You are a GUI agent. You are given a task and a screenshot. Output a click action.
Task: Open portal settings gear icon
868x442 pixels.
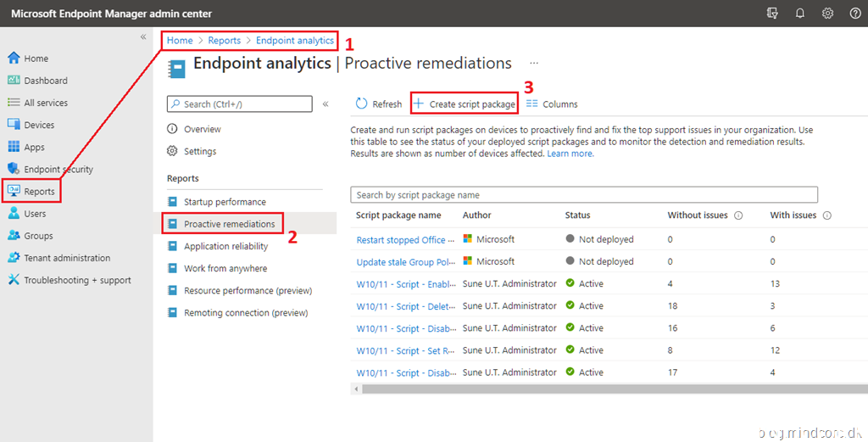pyautogui.click(x=827, y=14)
